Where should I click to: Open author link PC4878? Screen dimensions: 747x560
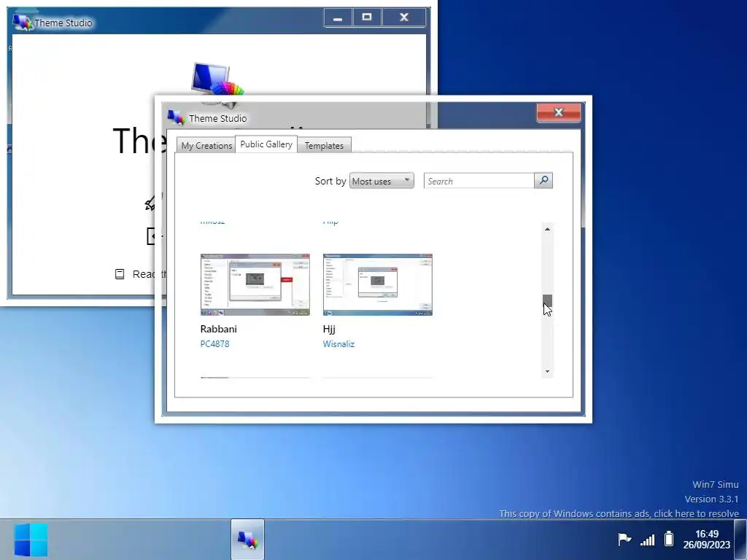coord(215,344)
